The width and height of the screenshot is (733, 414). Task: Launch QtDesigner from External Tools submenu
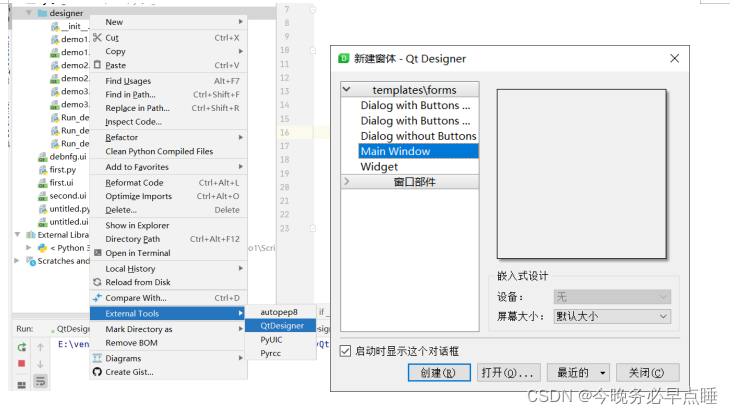pyautogui.click(x=280, y=326)
